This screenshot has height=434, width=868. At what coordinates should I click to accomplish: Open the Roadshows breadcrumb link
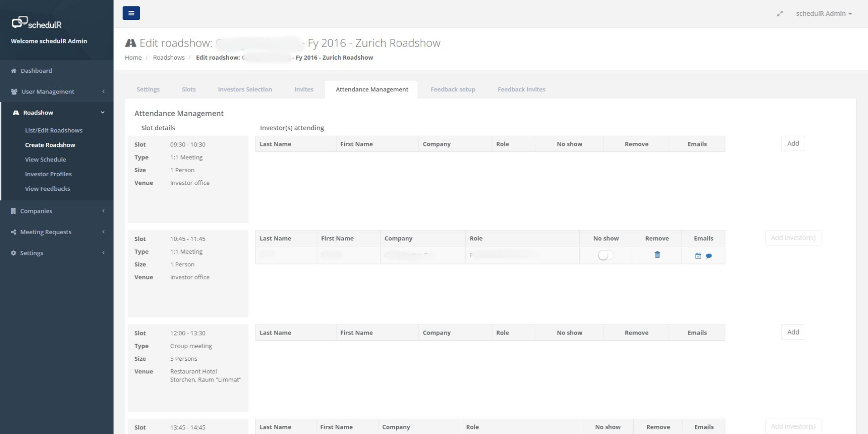point(169,57)
